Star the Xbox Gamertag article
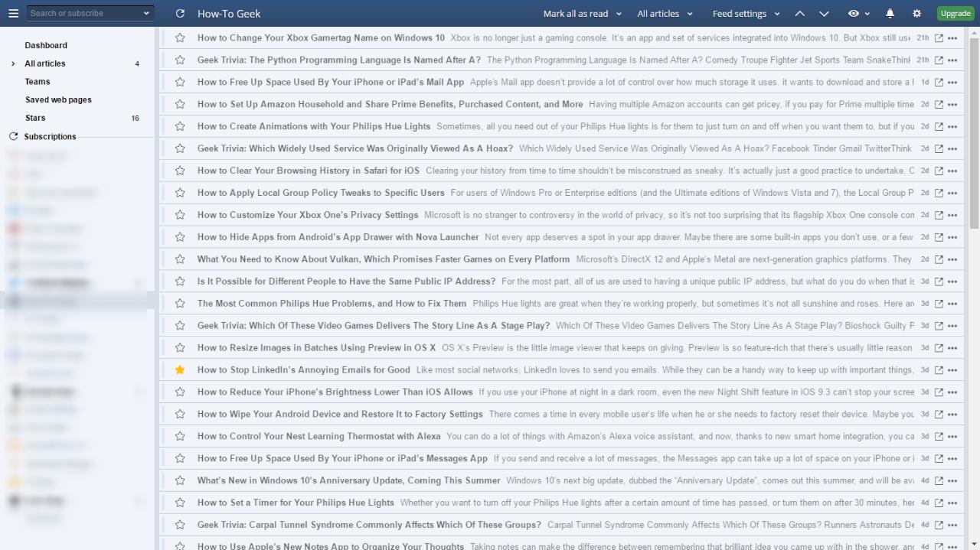 click(180, 37)
